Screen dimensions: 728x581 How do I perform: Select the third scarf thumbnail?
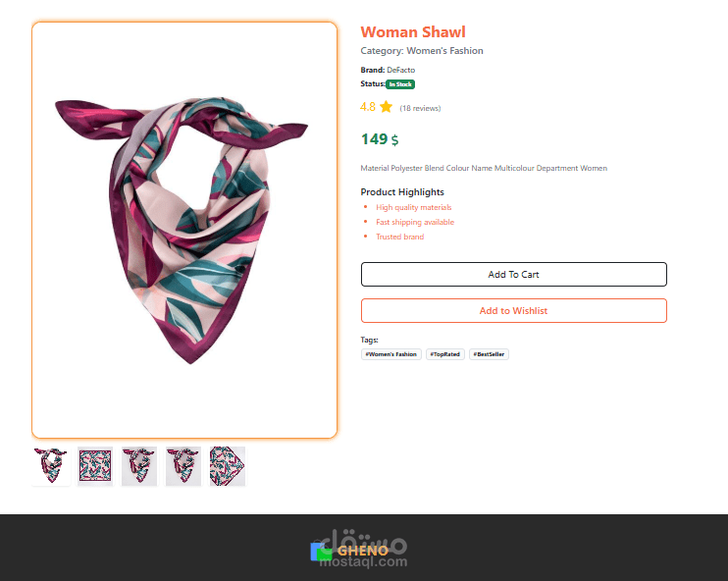pyautogui.click(x=139, y=466)
